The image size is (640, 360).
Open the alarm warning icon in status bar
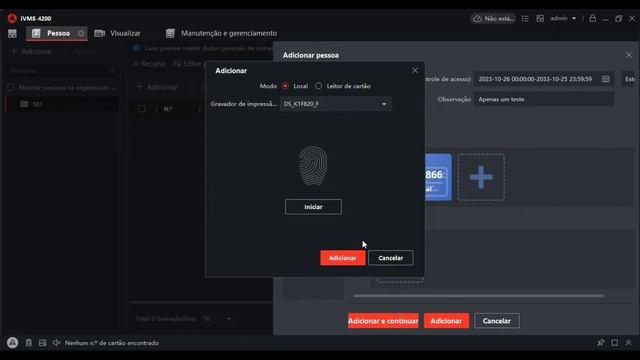12,343
